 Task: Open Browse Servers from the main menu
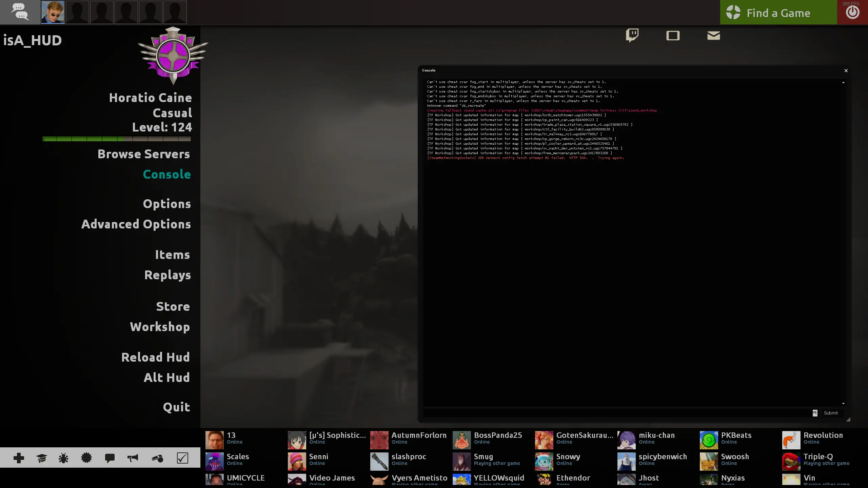tap(144, 154)
